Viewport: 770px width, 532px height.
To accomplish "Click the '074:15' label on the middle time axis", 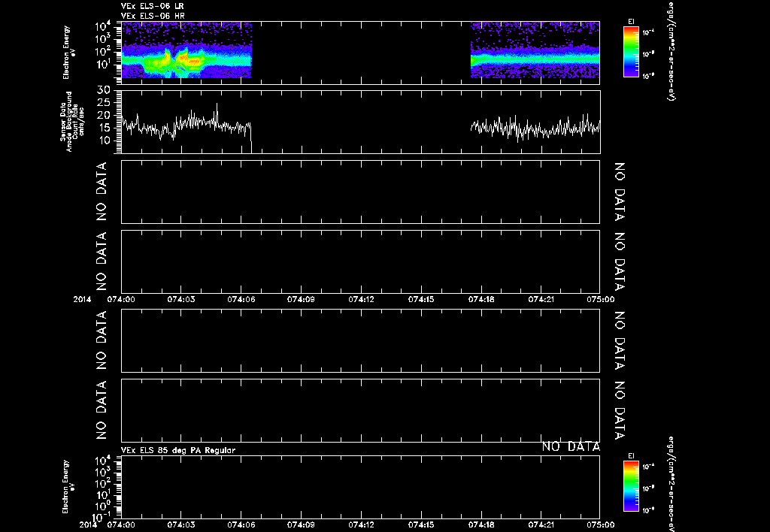I will click(x=421, y=299).
